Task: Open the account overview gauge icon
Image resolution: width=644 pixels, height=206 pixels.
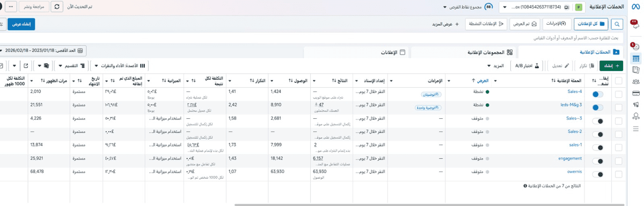Action: [x=636, y=47]
